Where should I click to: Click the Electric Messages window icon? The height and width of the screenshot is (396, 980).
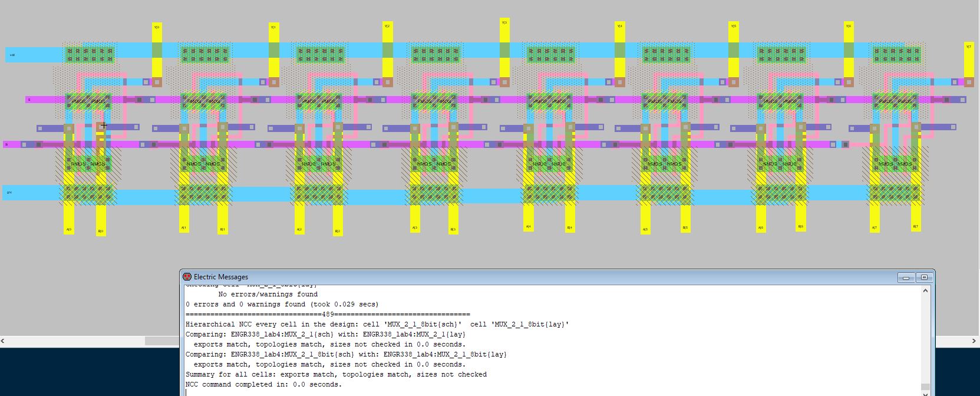point(187,277)
